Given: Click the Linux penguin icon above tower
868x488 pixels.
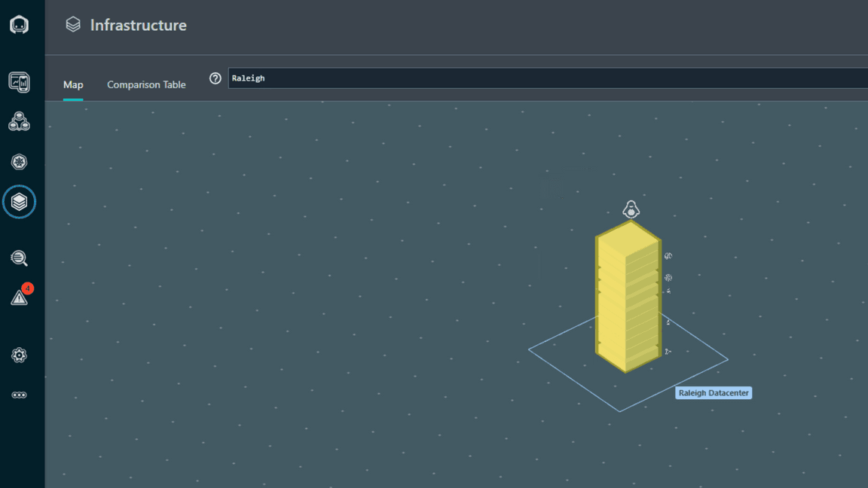Looking at the screenshot, I should (631, 210).
